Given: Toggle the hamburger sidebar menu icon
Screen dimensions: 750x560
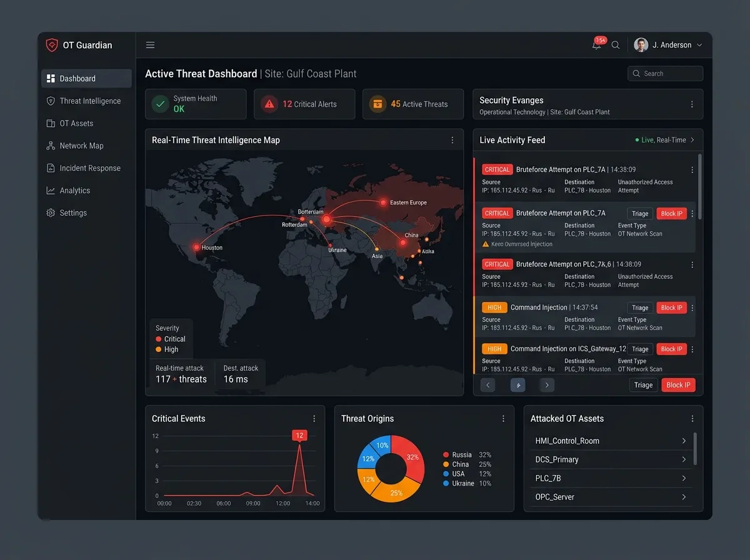Looking at the screenshot, I should coord(150,45).
